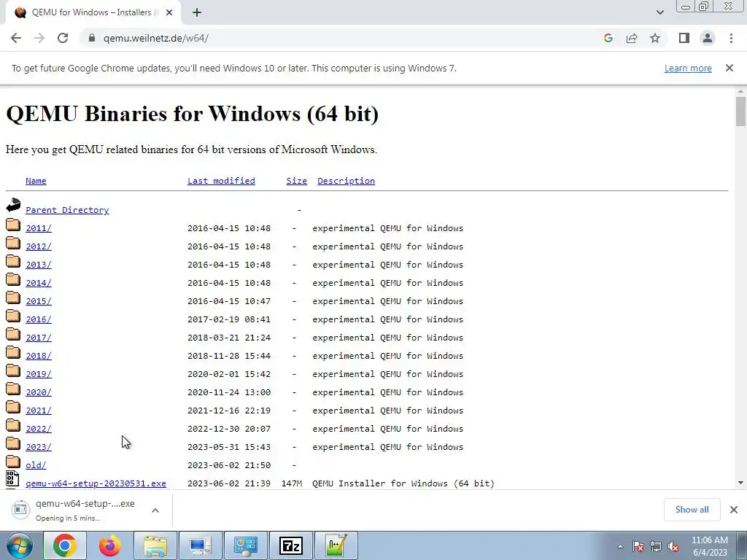Viewport: 747px width, 560px height.
Task: Click the page vertical scrollbar thumb
Action: click(x=740, y=112)
